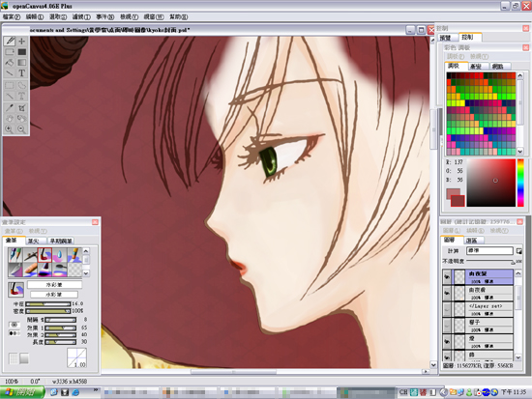This screenshot has width=532, height=399.
Task: Select the gradient tool in toolbox
Action: pyautogui.click(x=22, y=63)
